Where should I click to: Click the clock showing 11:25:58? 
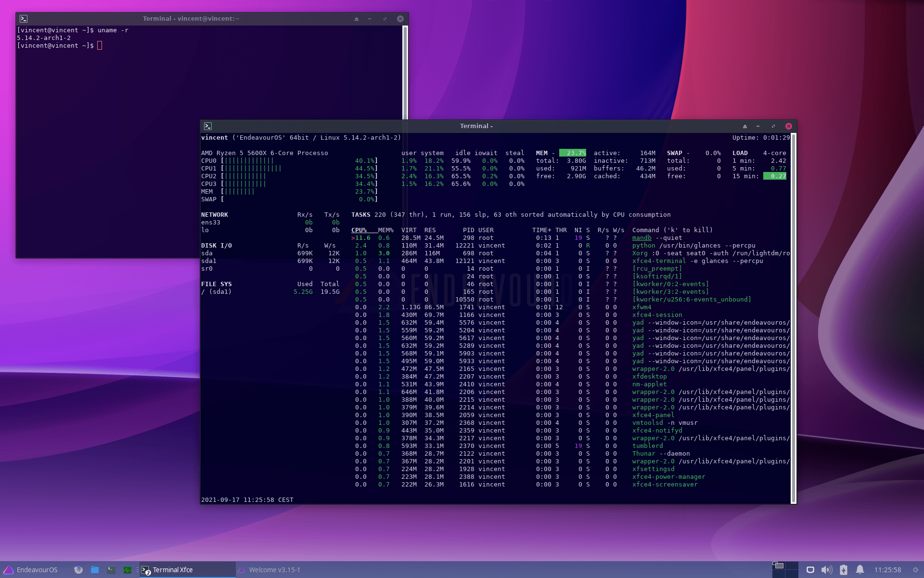[887, 569]
